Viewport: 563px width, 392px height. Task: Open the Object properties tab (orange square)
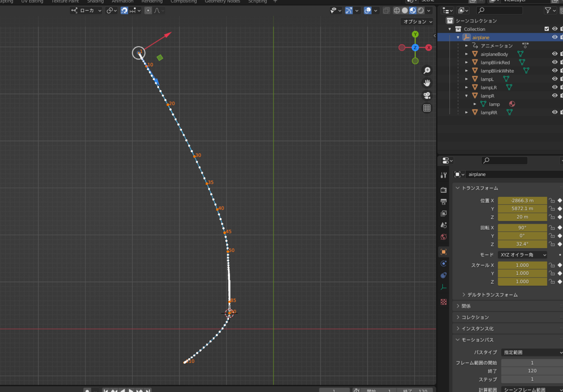(x=444, y=252)
